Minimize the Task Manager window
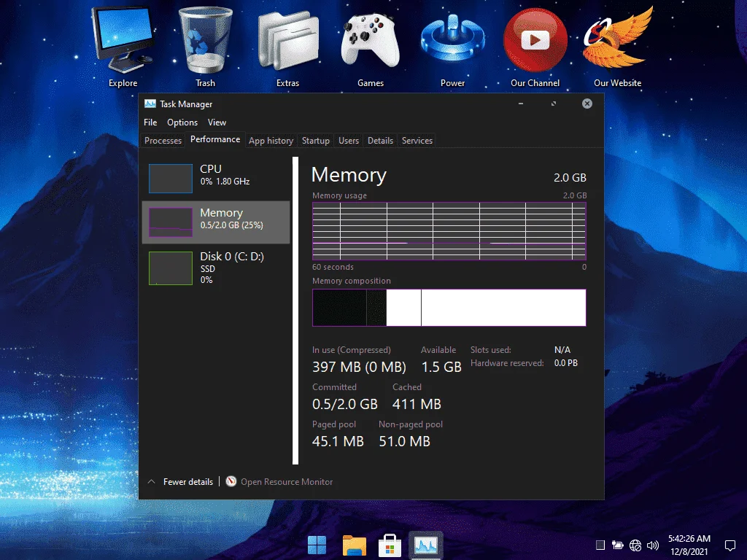The height and width of the screenshot is (560, 747). (x=521, y=104)
